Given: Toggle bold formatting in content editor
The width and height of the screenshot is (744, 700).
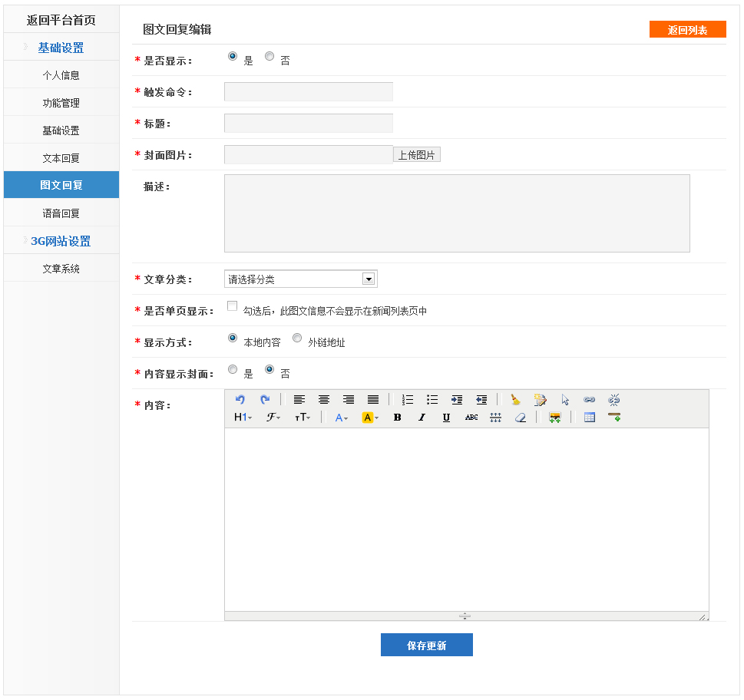Looking at the screenshot, I should click(x=397, y=418).
